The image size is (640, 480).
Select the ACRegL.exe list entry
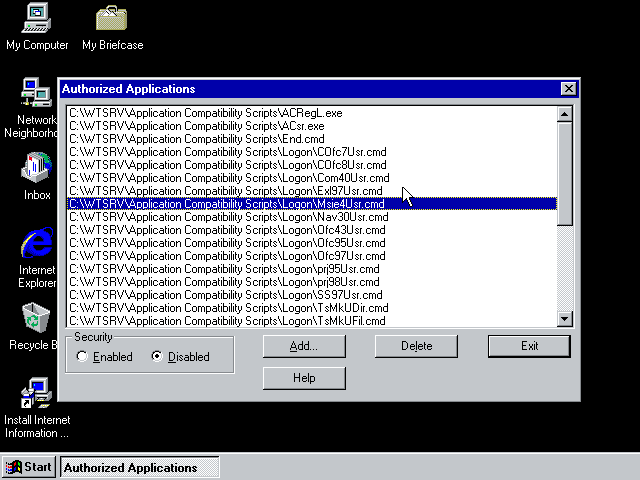tap(205, 113)
